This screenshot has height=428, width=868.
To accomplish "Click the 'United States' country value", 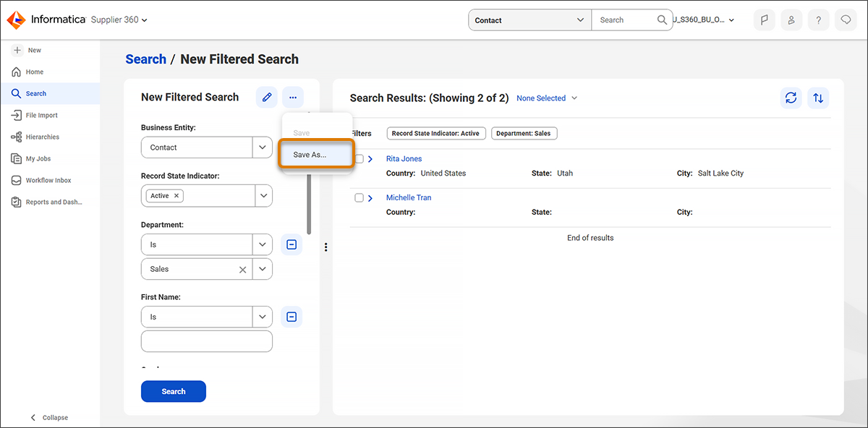I will 443,174.
